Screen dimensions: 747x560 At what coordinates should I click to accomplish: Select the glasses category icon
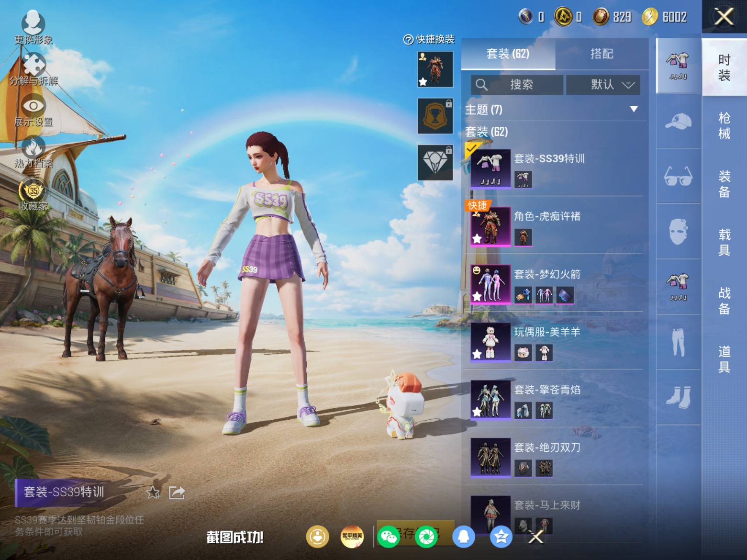[678, 176]
